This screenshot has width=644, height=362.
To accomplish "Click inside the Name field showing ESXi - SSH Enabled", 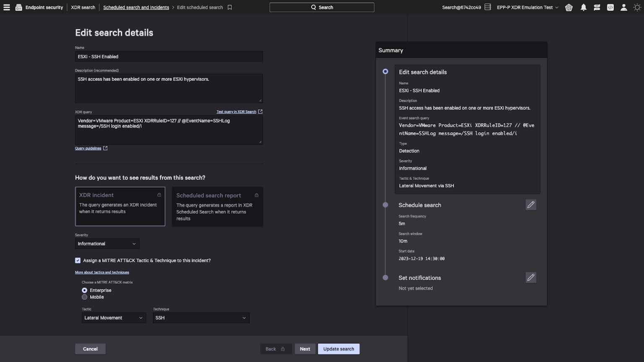I will click(x=169, y=56).
